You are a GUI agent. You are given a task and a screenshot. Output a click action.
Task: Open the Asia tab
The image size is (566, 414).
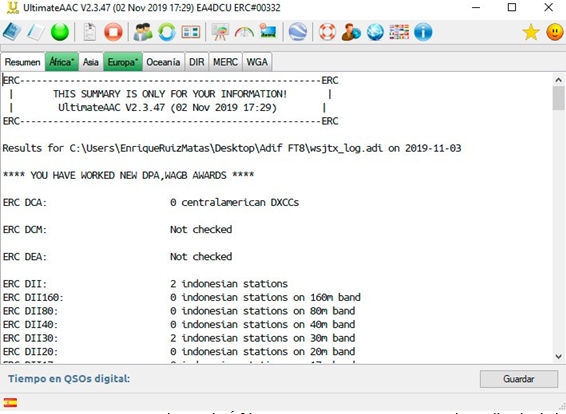point(91,62)
